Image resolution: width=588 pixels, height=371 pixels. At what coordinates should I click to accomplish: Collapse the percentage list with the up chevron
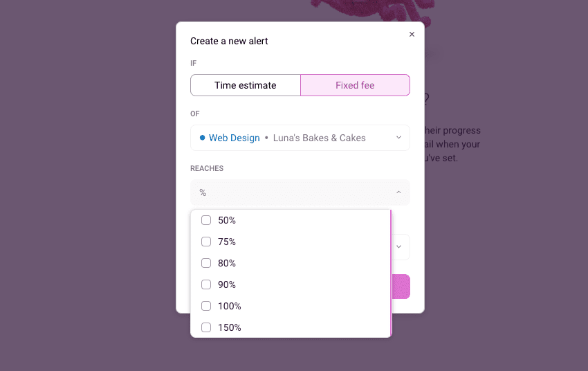point(398,192)
